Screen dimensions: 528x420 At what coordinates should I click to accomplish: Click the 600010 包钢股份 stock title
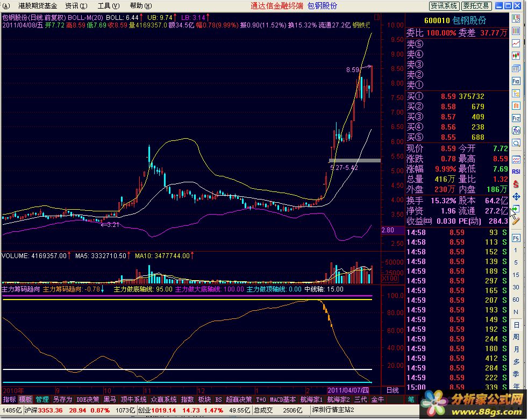click(455, 20)
